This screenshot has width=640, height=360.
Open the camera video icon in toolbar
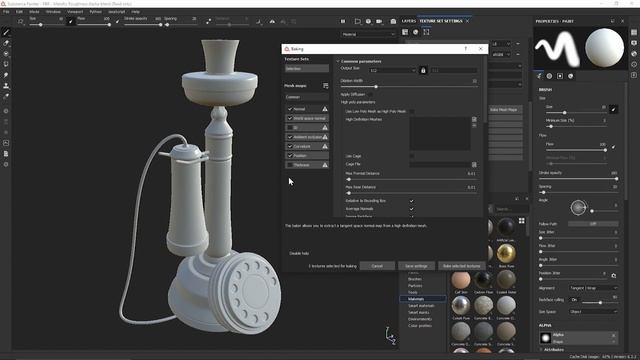pyautogui.click(x=379, y=21)
